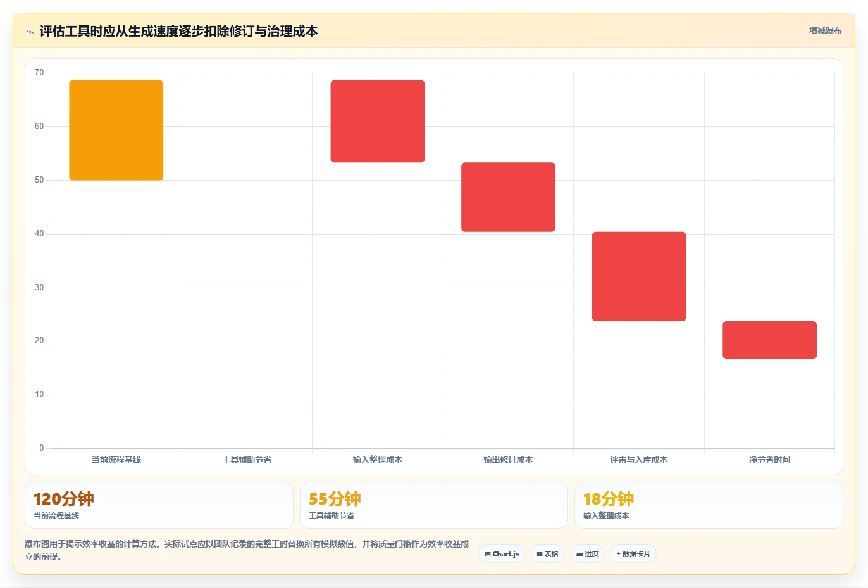This screenshot has height=588, width=868.
Task: Select the Chart.js tag pill
Action: [502, 554]
